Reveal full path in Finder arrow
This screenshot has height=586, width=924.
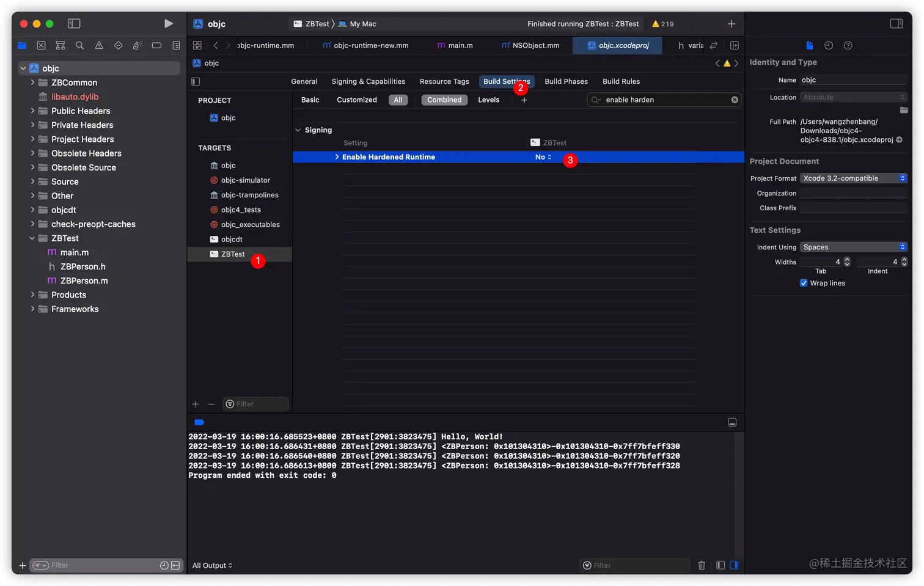tap(899, 140)
